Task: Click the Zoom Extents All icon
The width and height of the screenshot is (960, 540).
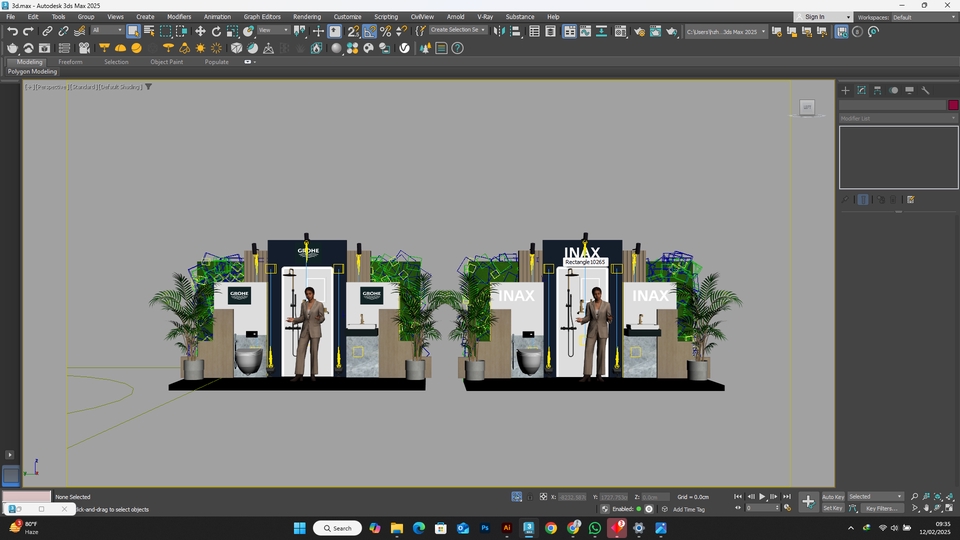Action: [x=950, y=497]
